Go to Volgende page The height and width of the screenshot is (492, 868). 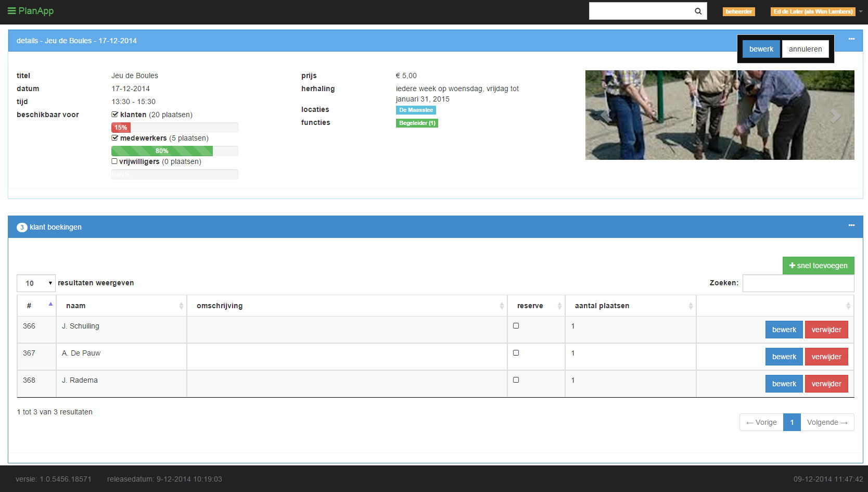(827, 422)
